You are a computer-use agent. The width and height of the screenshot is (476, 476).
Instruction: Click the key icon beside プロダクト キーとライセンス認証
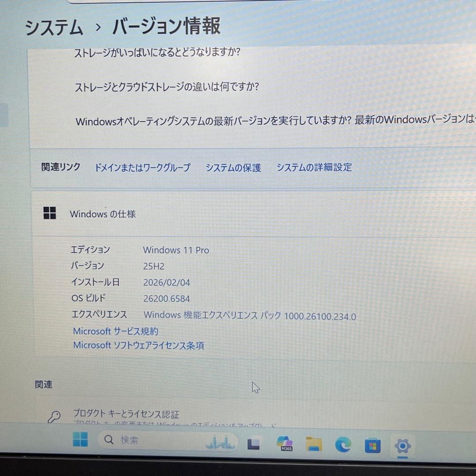(54, 416)
